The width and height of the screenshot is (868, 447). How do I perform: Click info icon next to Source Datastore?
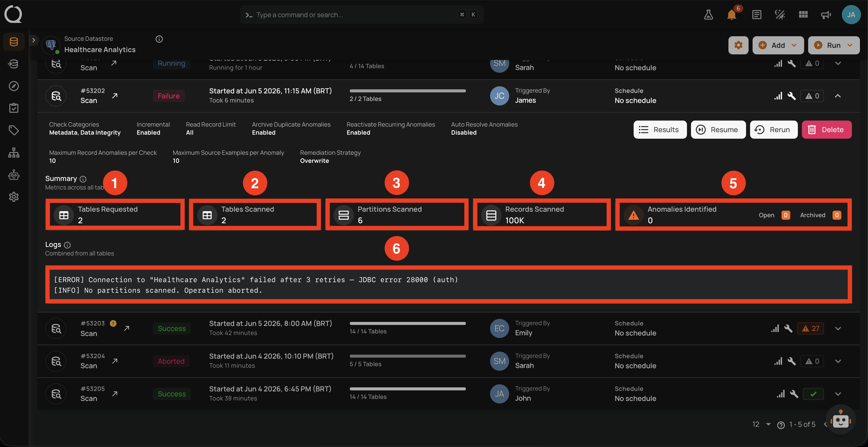coord(159,39)
